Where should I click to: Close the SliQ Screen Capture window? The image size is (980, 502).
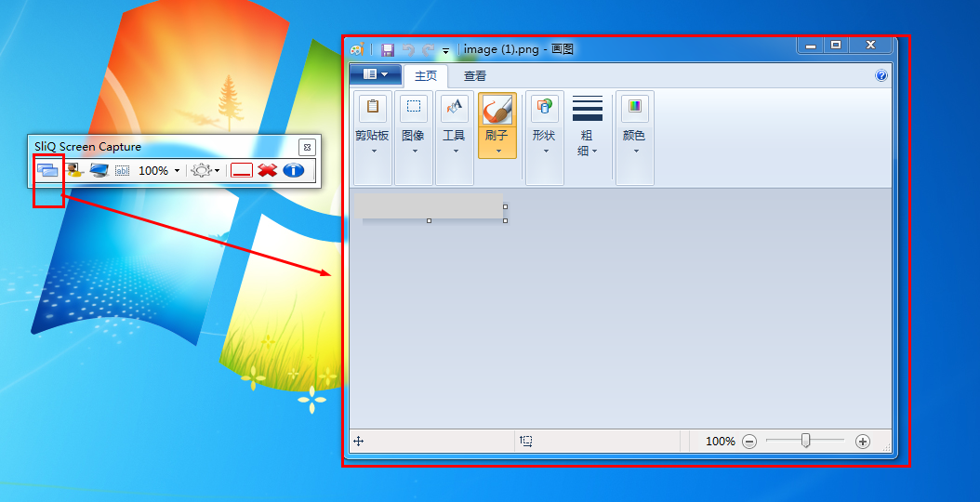pos(307,148)
